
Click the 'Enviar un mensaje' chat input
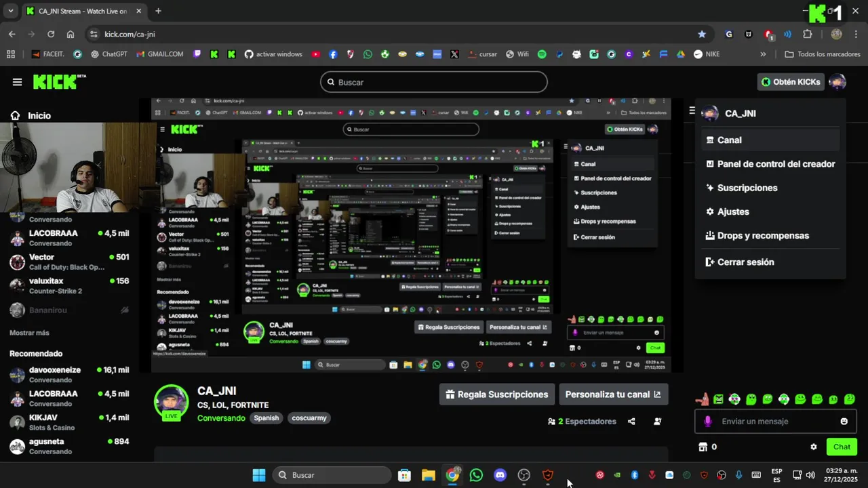tap(776, 422)
